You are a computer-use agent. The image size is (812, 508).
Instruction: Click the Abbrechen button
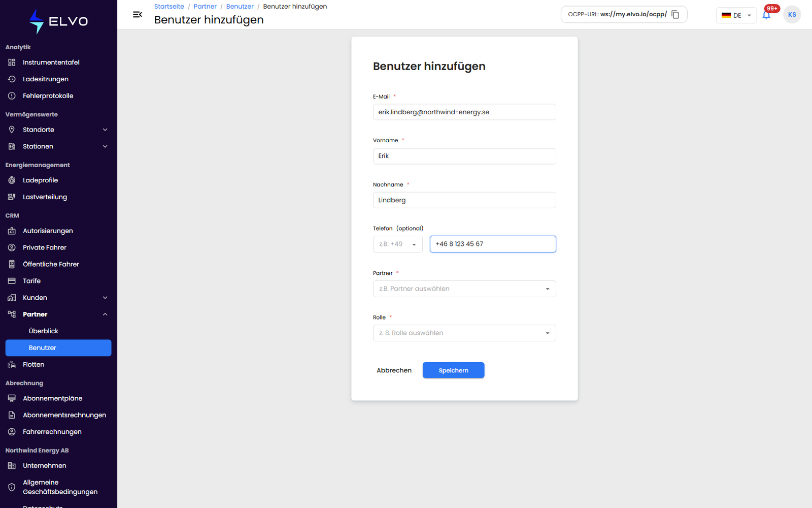(x=394, y=370)
